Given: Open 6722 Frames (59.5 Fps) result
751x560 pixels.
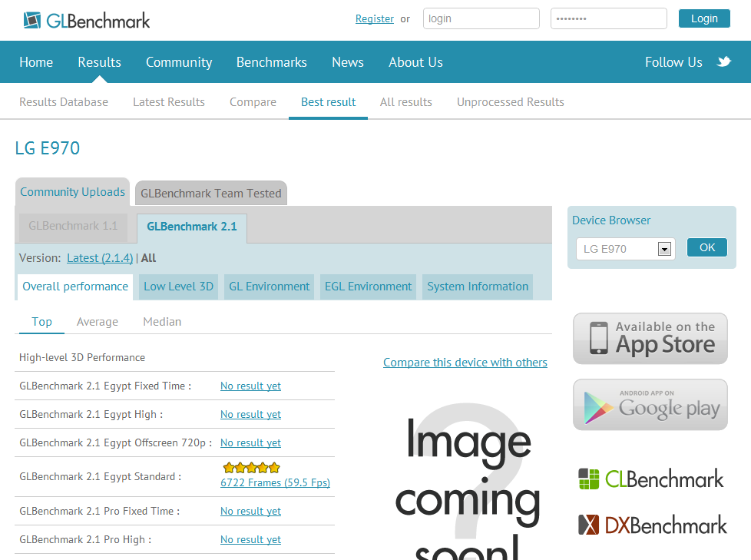Looking at the screenshot, I should 275,483.
